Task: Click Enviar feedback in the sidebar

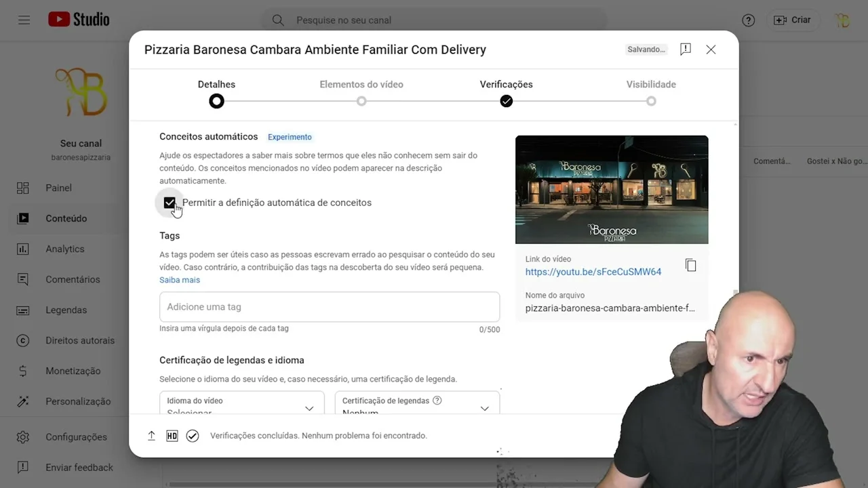Action: pos(81,468)
